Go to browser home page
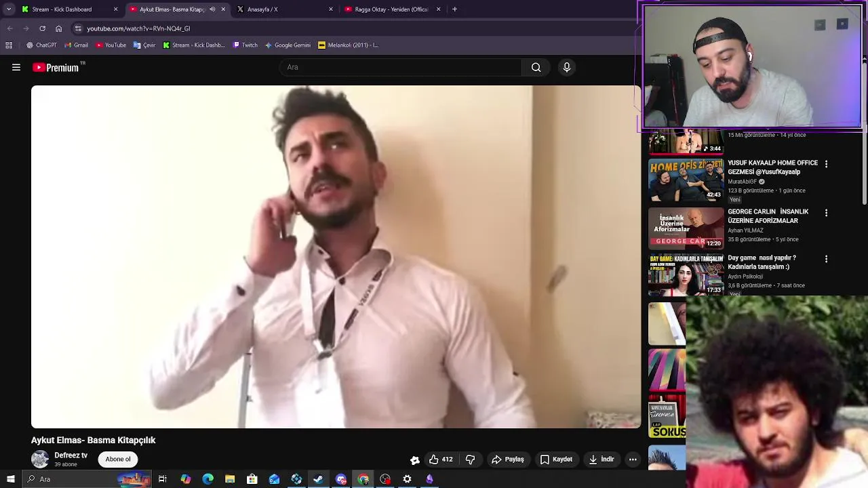 click(x=58, y=28)
